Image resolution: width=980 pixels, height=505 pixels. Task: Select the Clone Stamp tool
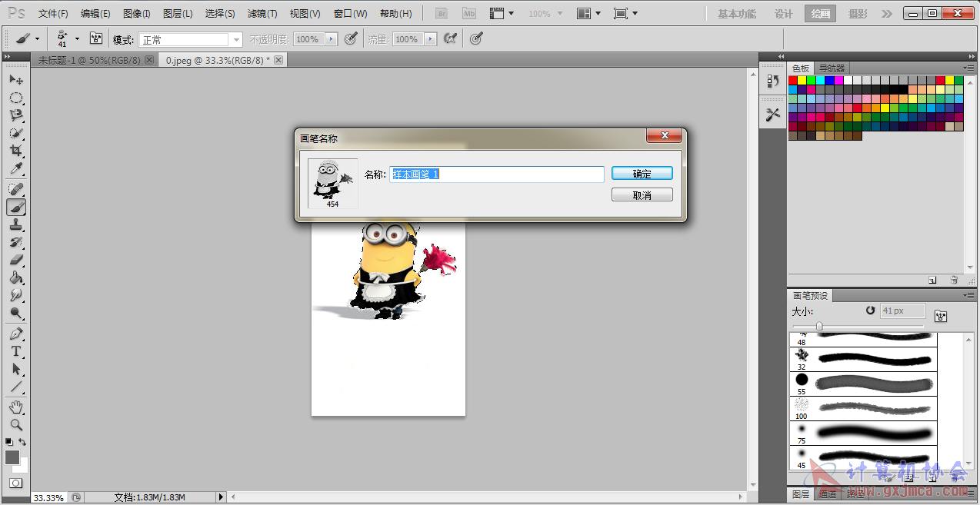[15, 224]
